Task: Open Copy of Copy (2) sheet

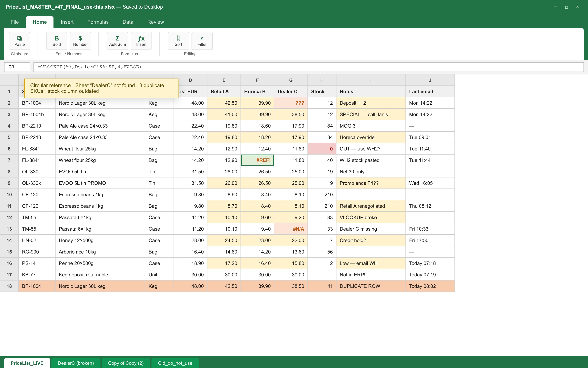Action: (126, 363)
